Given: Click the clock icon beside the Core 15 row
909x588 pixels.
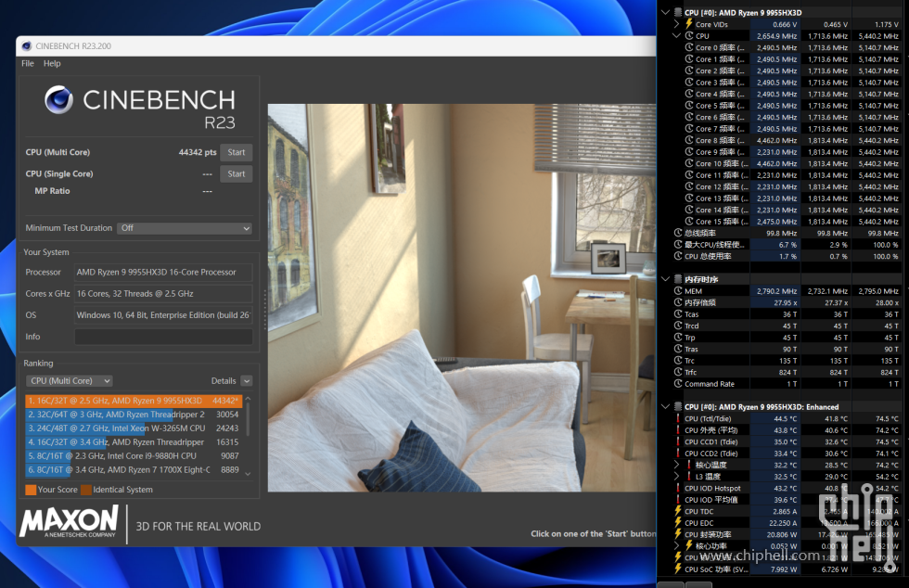Looking at the screenshot, I should pos(688,221).
